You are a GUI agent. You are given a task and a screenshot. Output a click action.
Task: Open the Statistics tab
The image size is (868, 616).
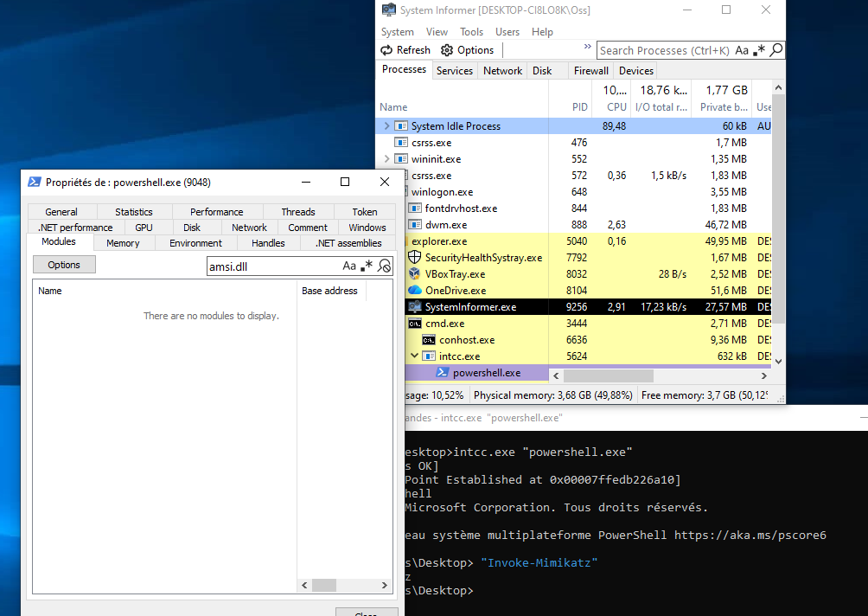coord(134,212)
